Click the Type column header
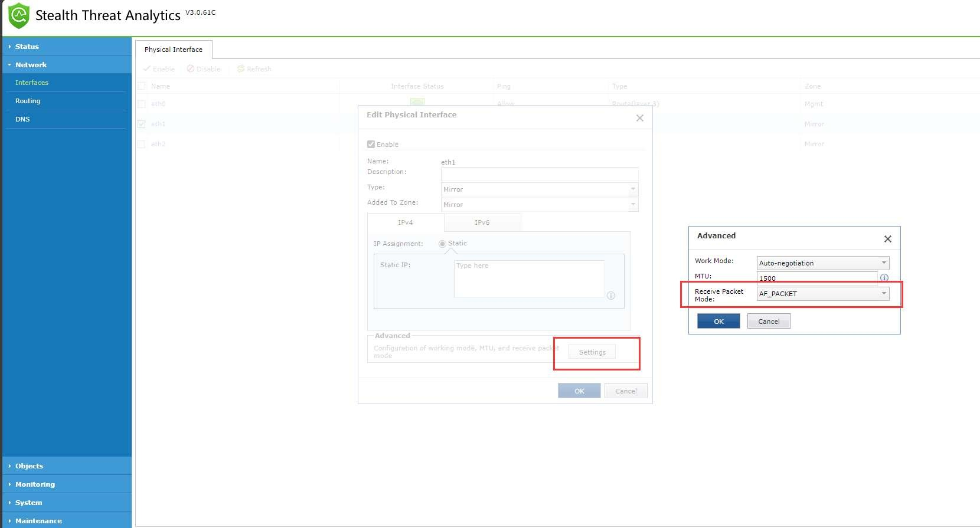 [620, 86]
